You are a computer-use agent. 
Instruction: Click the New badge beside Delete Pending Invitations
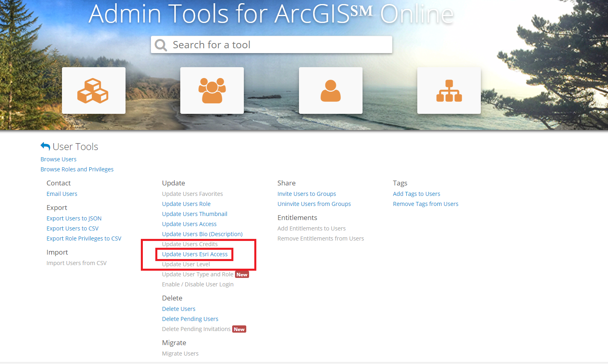point(239,329)
